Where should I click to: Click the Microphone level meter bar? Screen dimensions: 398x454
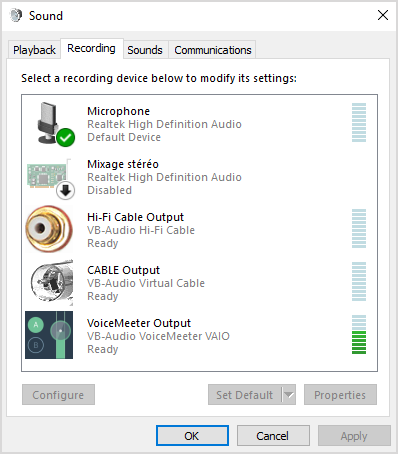pos(359,122)
